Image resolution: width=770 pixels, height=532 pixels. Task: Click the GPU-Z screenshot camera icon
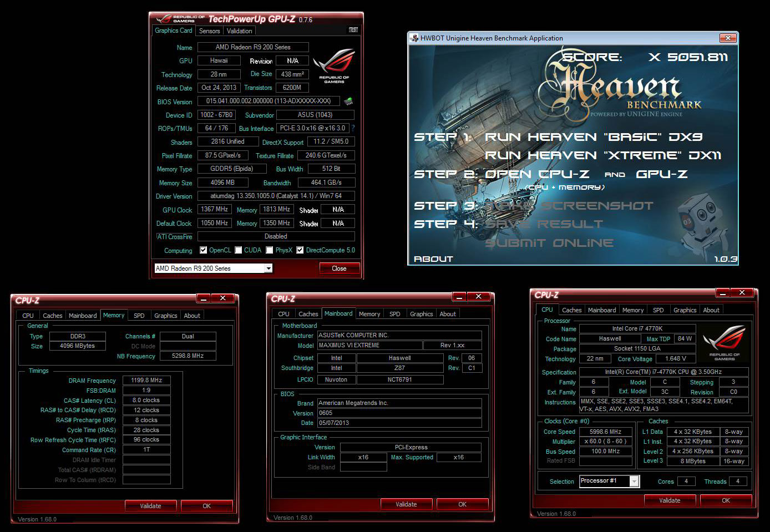coord(353,30)
